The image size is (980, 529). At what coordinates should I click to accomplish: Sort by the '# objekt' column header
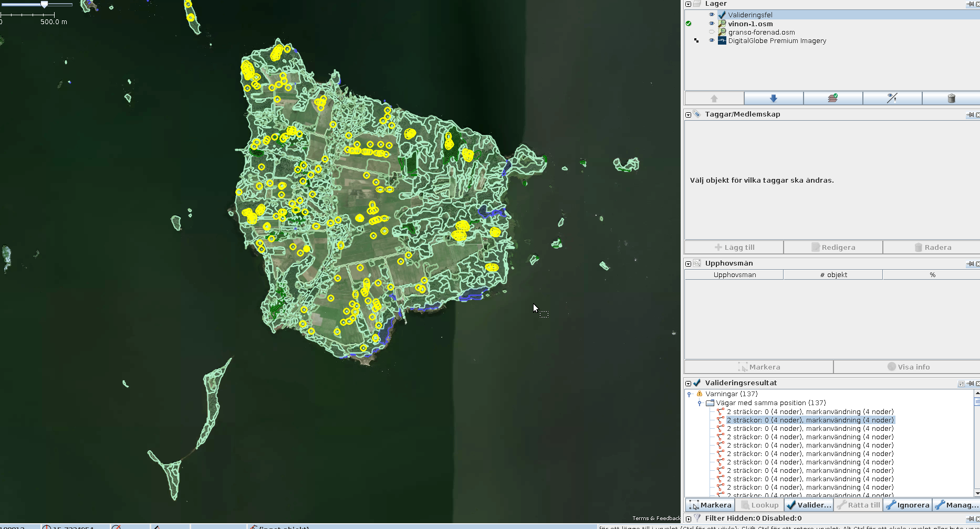[833, 274]
